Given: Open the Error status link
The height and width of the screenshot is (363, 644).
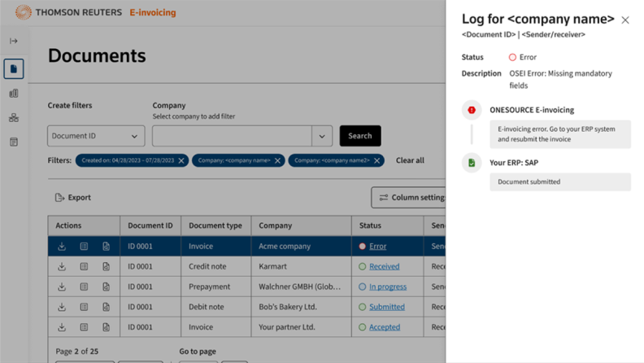Looking at the screenshot, I should (377, 247).
